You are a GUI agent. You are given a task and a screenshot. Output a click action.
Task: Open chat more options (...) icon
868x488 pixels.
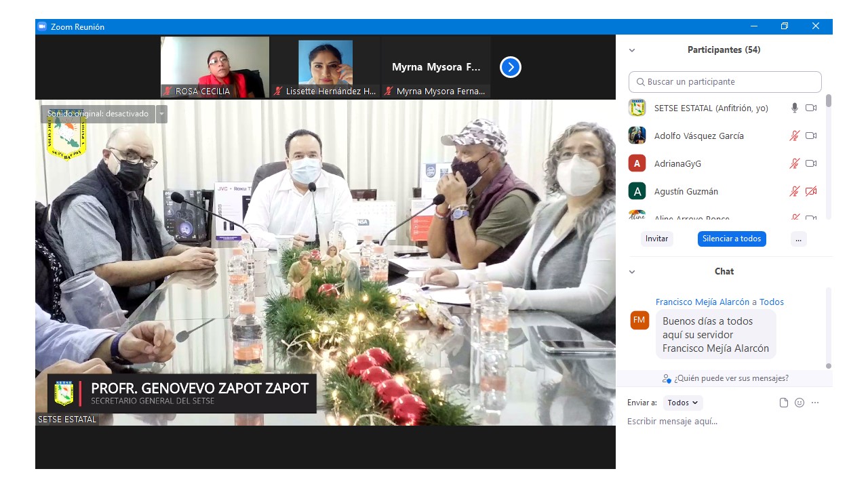tap(815, 403)
